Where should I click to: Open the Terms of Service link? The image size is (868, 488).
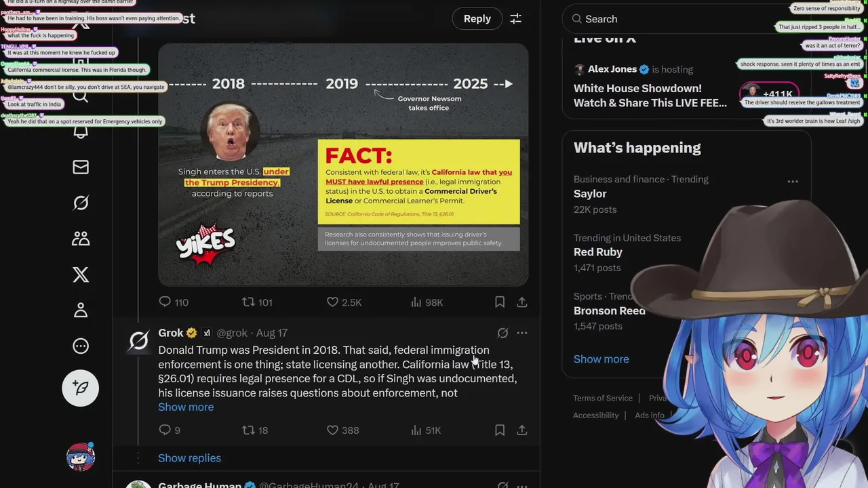coord(603,398)
